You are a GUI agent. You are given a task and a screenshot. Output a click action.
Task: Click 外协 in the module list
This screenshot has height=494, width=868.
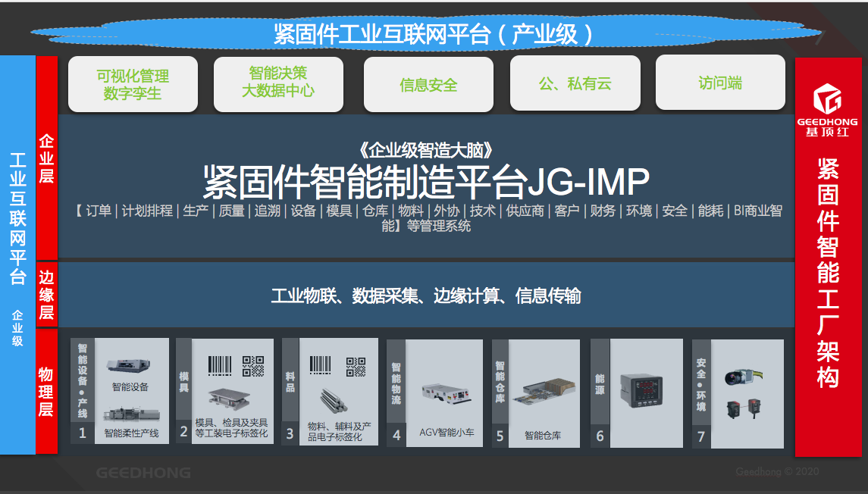[447, 211]
